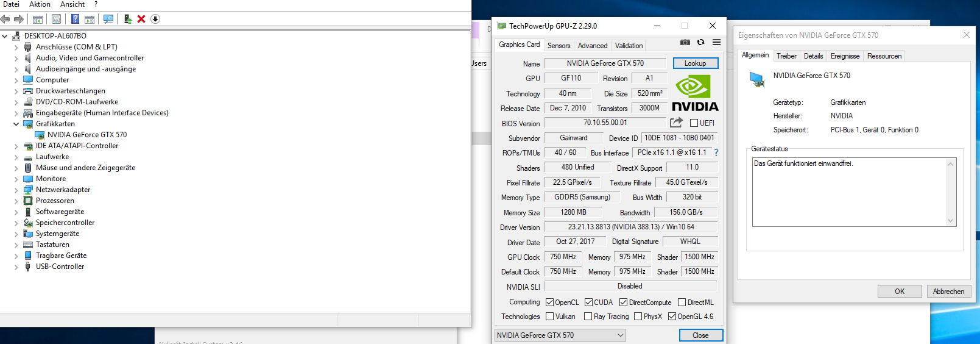980x344 pixels.
Task: Click the Close button in GPU-Z
Action: 701,335
